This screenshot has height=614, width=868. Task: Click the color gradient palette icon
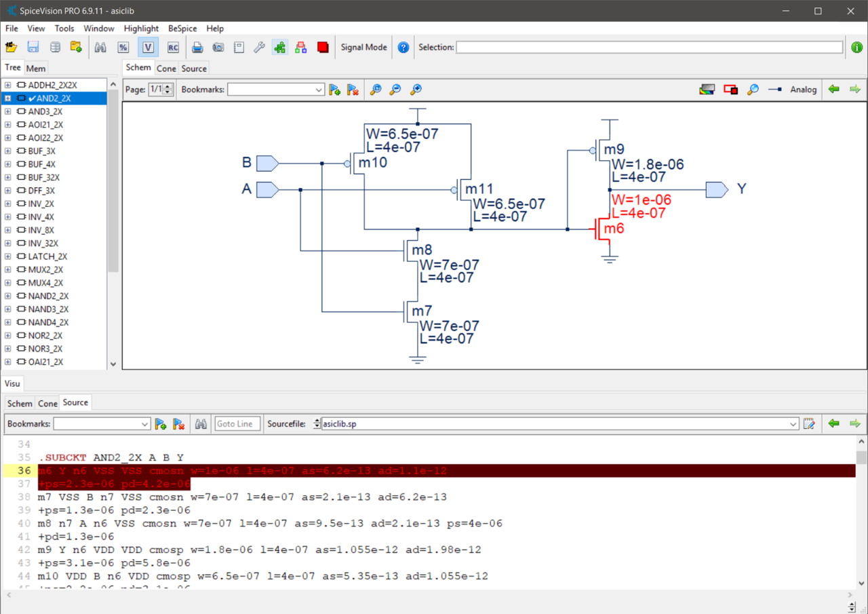(707, 90)
